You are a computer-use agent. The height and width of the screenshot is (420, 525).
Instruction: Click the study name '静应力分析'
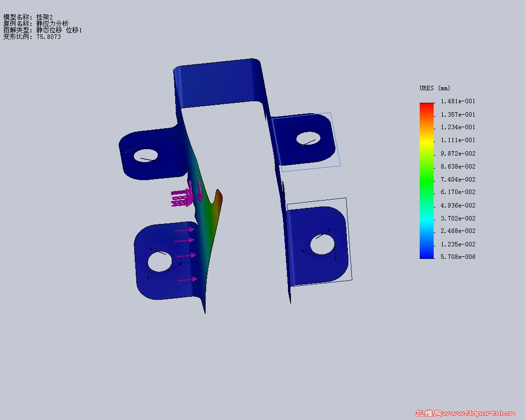tap(52, 23)
